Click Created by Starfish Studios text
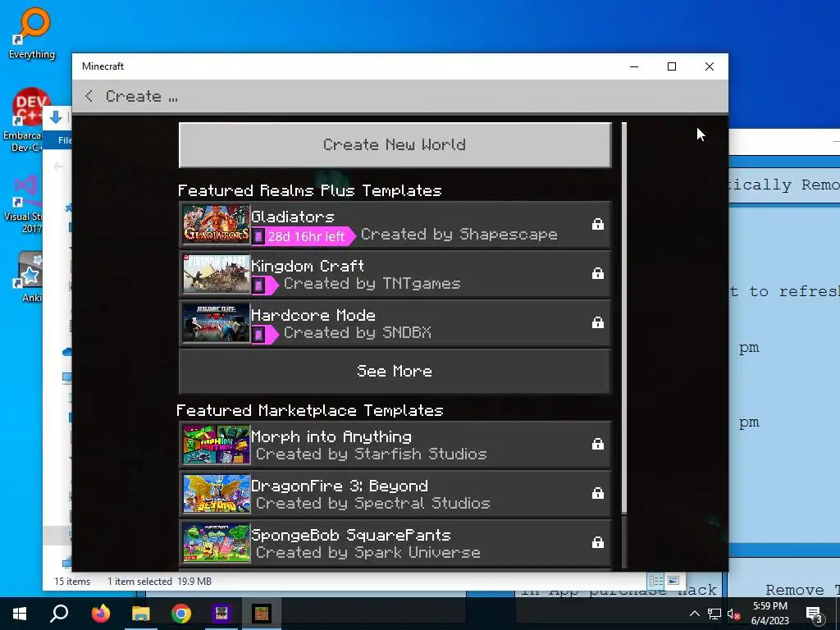 pyautogui.click(x=372, y=454)
